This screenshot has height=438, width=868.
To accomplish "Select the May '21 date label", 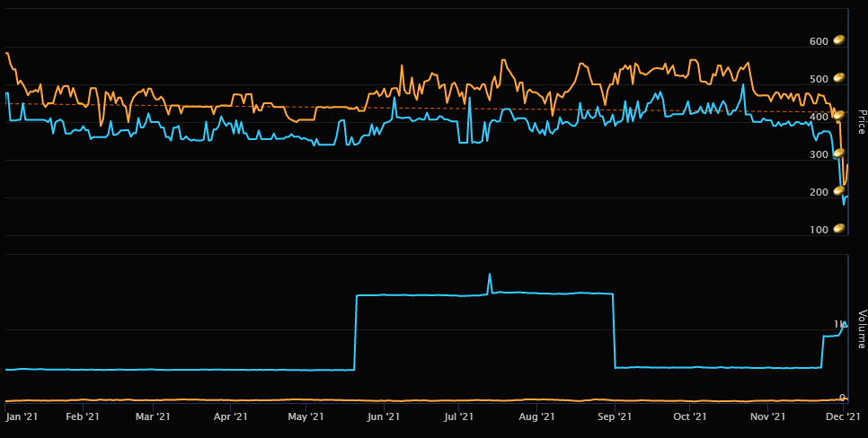I will tap(306, 416).
